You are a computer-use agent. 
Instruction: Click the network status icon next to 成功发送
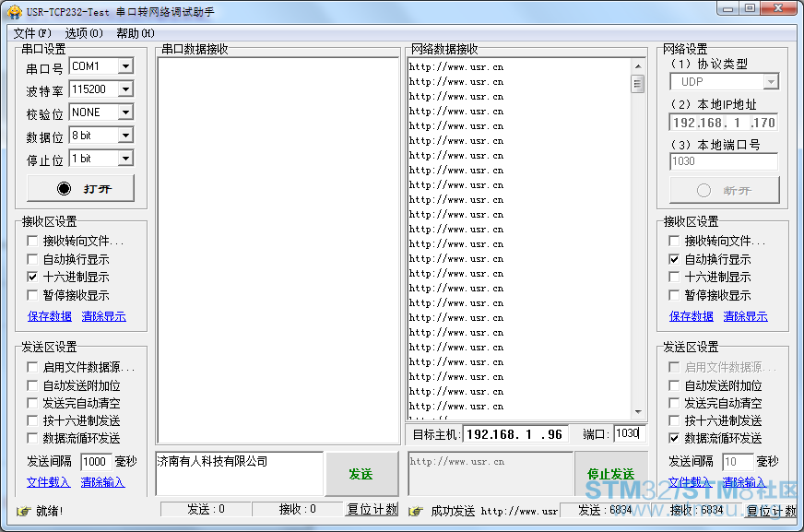(x=416, y=511)
